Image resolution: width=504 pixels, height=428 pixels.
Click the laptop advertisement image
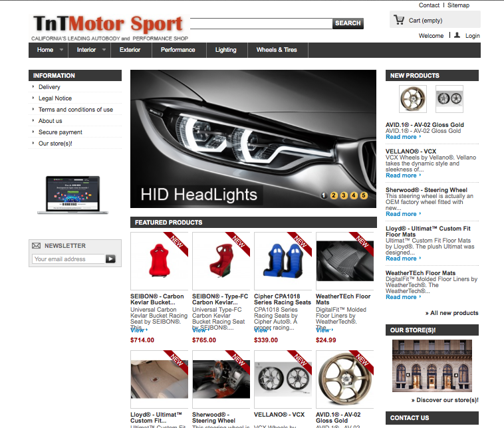point(72,195)
